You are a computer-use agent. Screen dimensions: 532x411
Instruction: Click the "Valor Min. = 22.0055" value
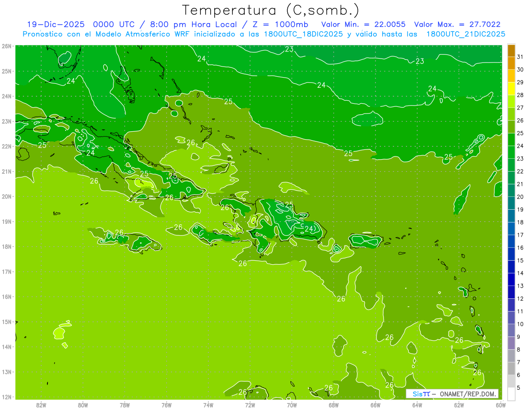point(363,24)
